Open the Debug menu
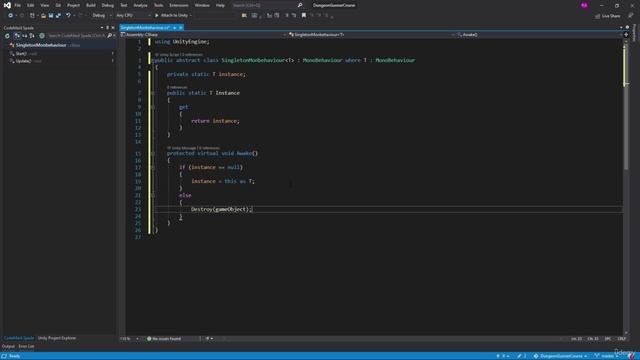Screen dimensions: 640x360 click(x=108, y=5)
